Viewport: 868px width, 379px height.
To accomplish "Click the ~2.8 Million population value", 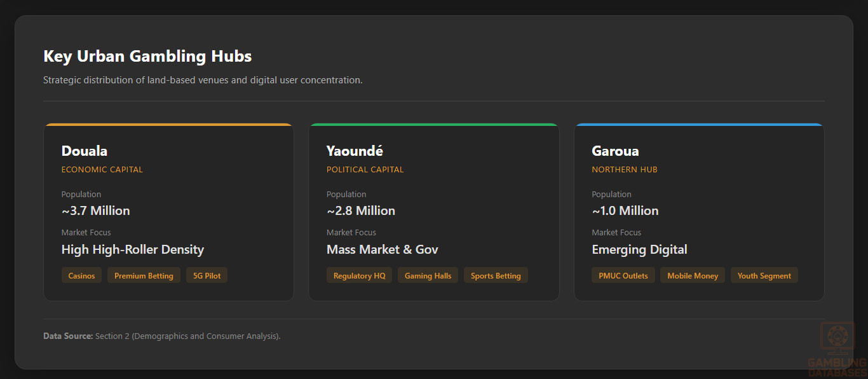I will click(x=361, y=210).
